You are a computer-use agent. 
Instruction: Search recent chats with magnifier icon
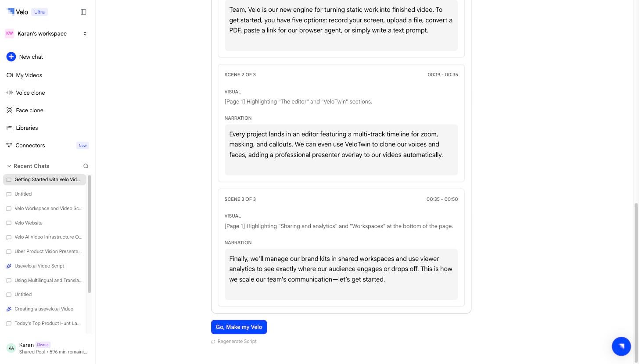(86, 166)
